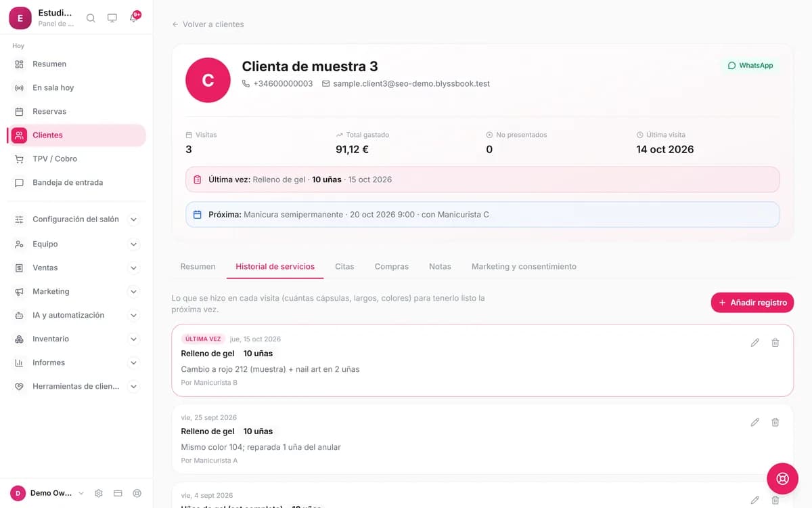
Task: Delete the 25 sept 2026 record
Action: [x=775, y=422]
